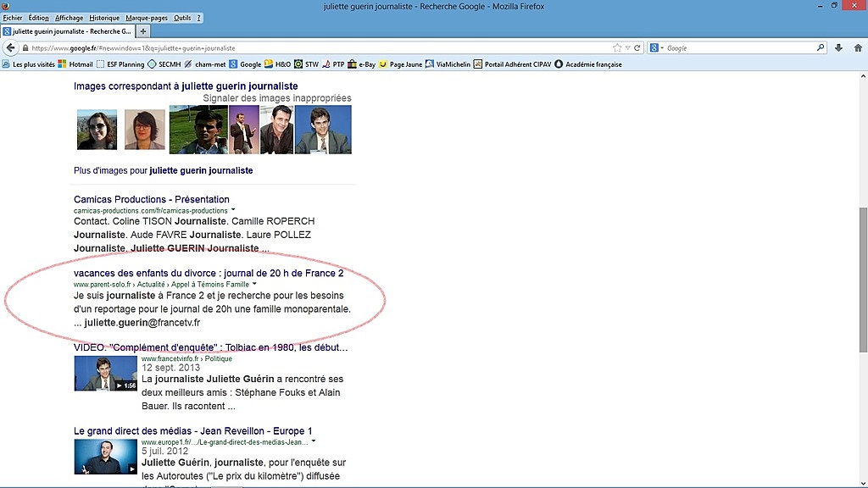
Task: Open the Hotmail bookmark
Action: (x=75, y=64)
